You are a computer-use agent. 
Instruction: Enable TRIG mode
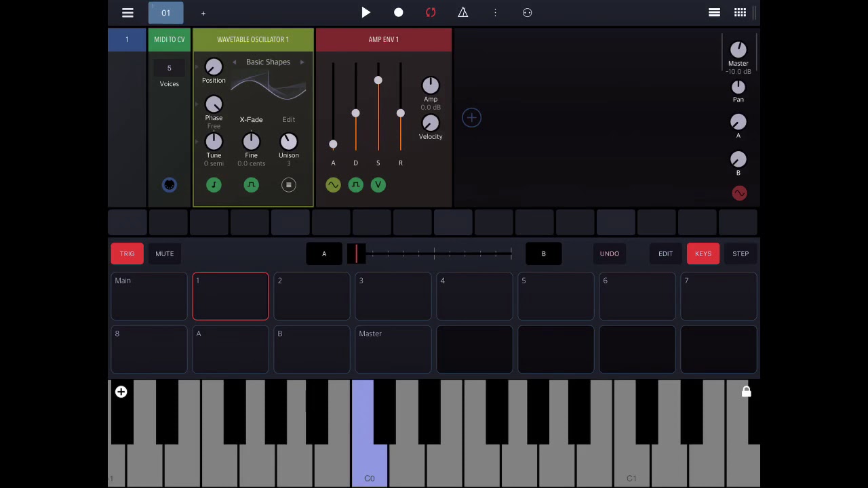pyautogui.click(x=127, y=253)
